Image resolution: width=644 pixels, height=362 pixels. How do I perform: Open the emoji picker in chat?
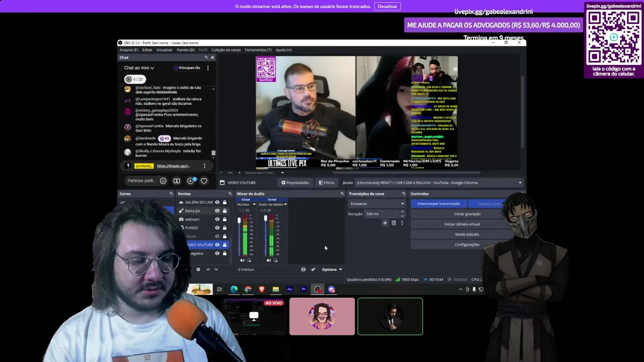point(163,181)
